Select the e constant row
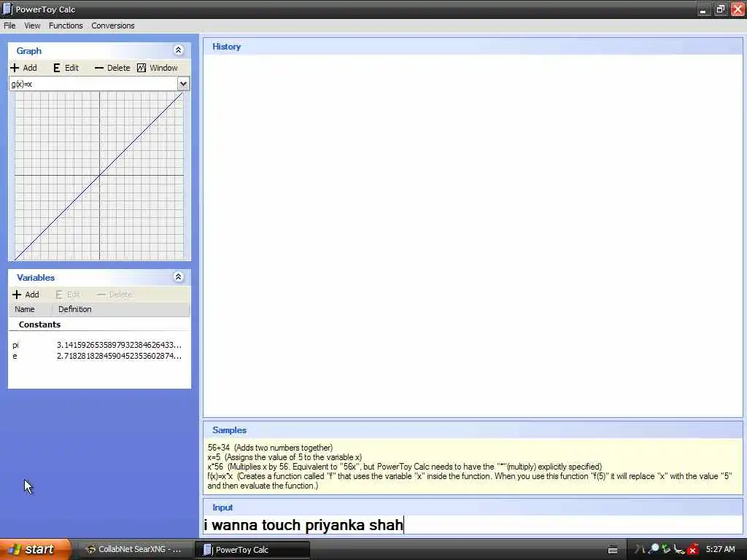The width and height of the screenshot is (747, 560). tap(99, 356)
